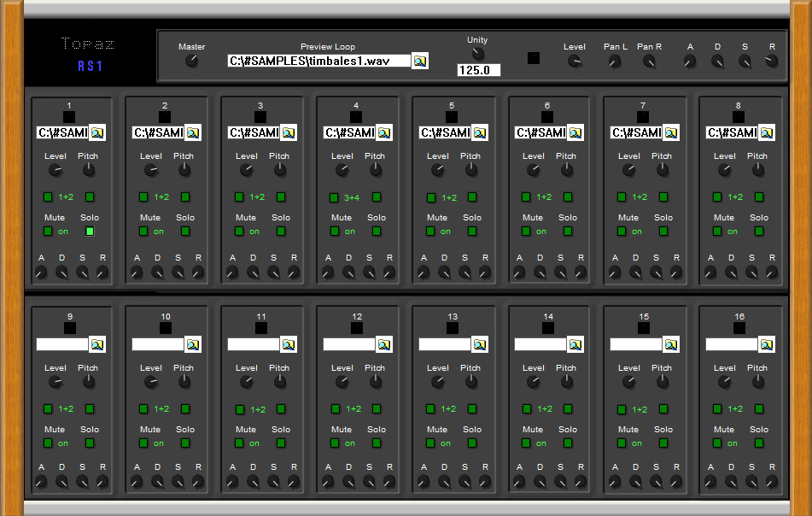This screenshot has height=516, width=812.
Task: Open file browser icon on pad 14
Action: [x=575, y=344]
